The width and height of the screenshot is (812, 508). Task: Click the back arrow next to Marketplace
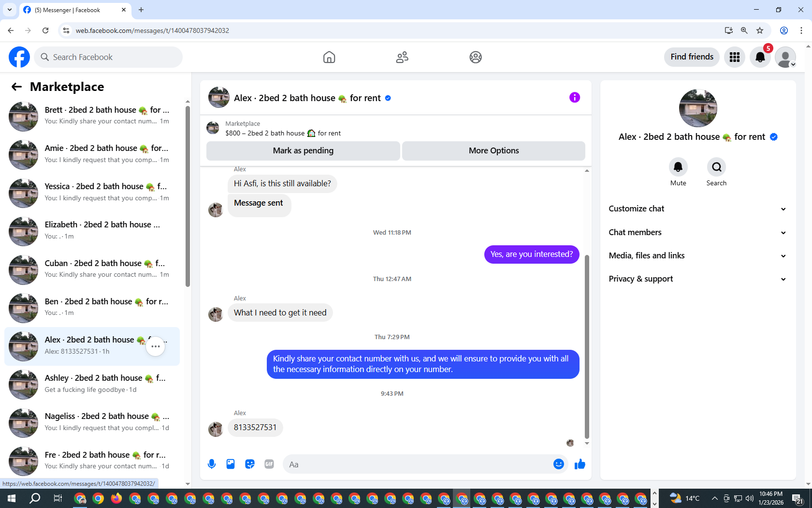click(16, 87)
